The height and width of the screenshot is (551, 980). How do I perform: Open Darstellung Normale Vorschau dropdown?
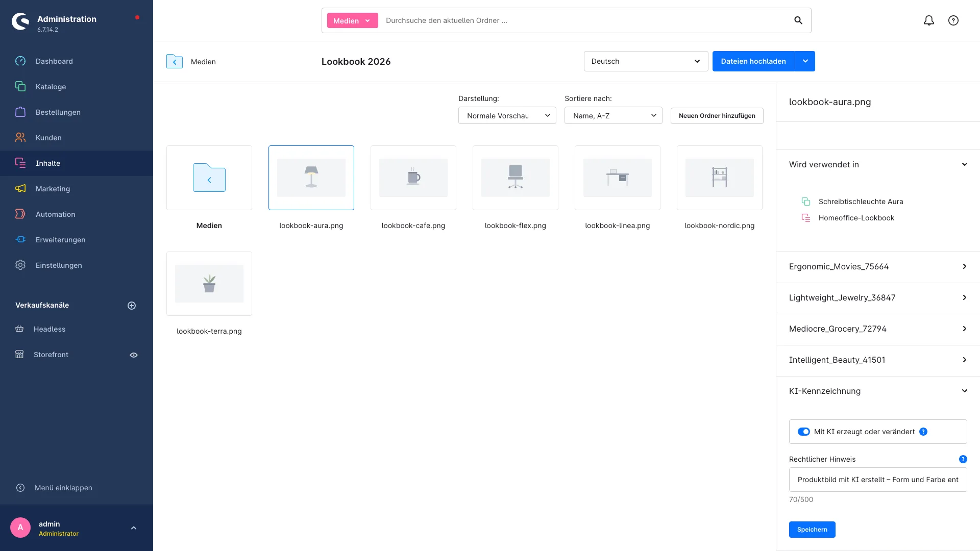[507, 116]
